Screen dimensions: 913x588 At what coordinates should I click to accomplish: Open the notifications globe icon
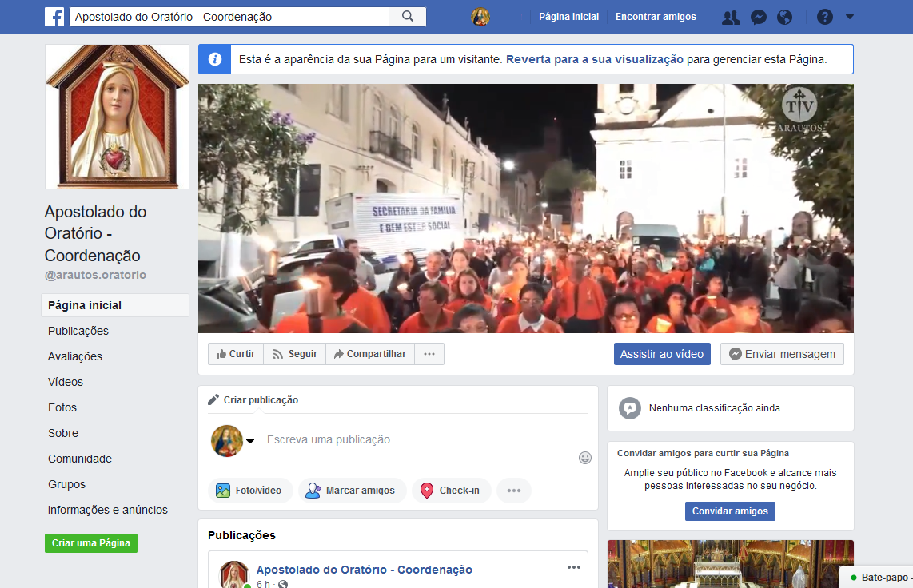[784, 17]
